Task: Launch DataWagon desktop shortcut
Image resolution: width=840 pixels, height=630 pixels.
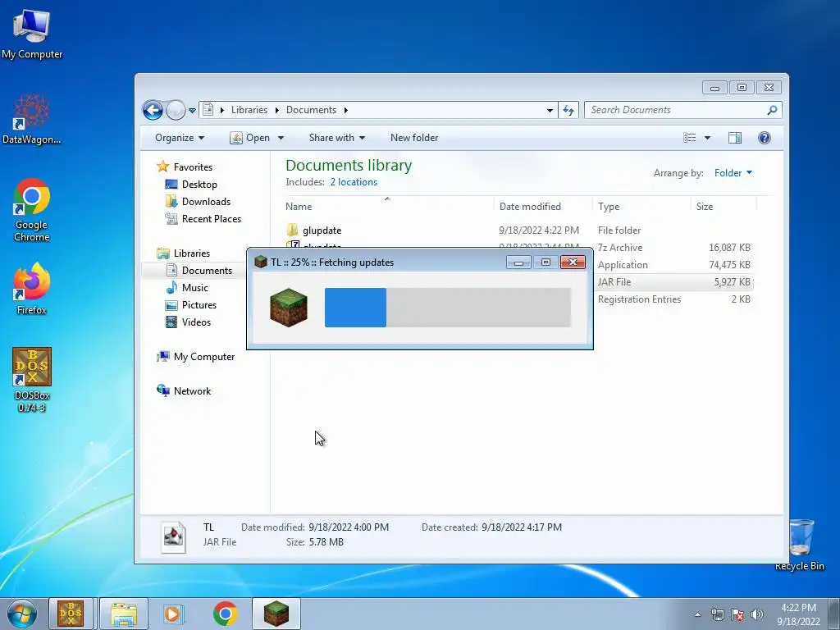Action: point(32,119)
